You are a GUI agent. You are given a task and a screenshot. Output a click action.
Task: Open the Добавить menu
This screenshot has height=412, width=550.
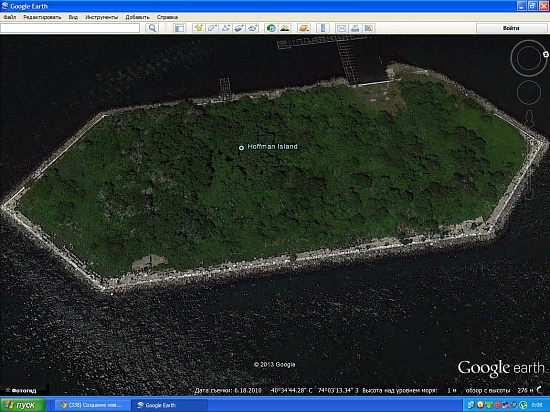click(x=138, y=17)
